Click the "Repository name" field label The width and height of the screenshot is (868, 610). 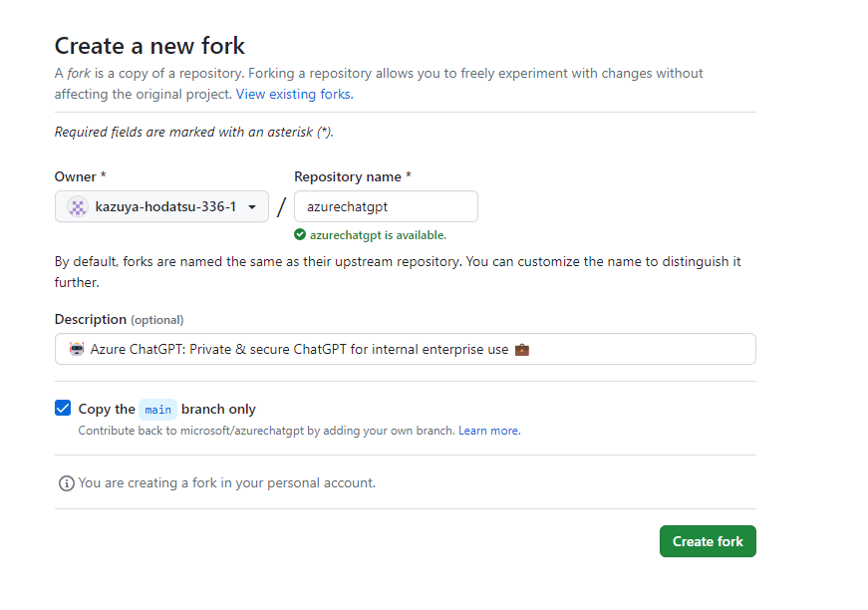(352, 176)
